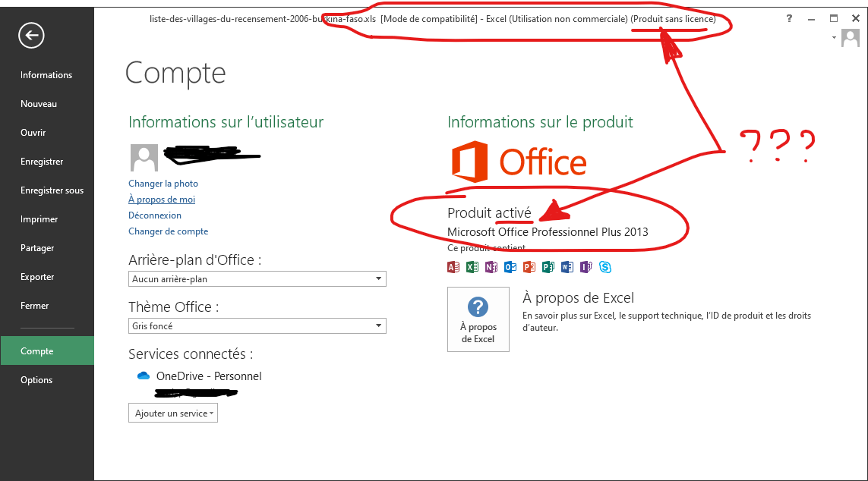Click the OneDrive cloud icon
The image size is (868, 481).
click(144, 376)
